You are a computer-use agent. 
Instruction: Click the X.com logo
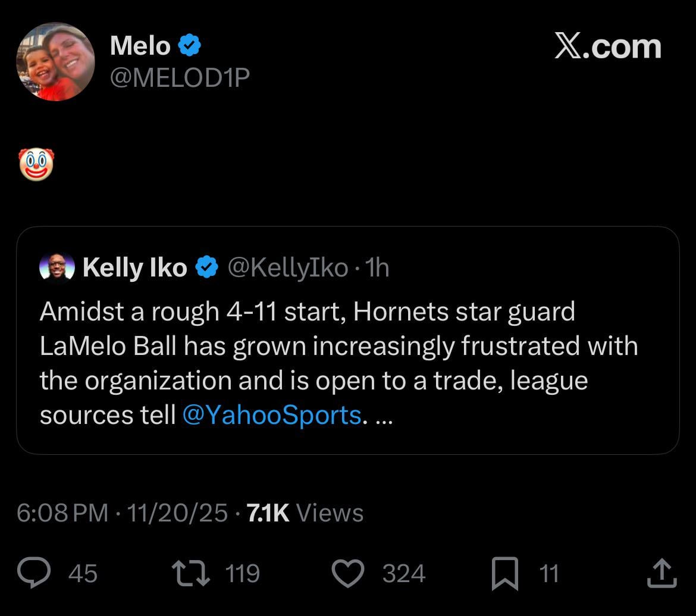[607, 46]
